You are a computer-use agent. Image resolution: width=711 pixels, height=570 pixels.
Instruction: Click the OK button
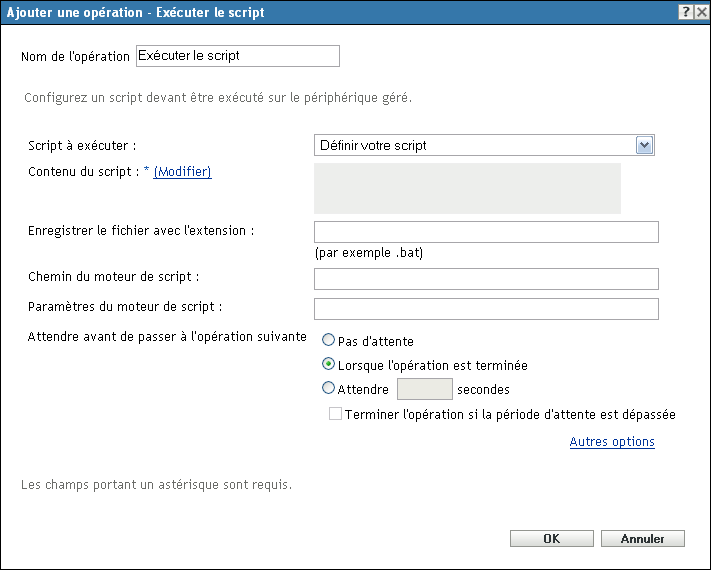pos(551,539)
